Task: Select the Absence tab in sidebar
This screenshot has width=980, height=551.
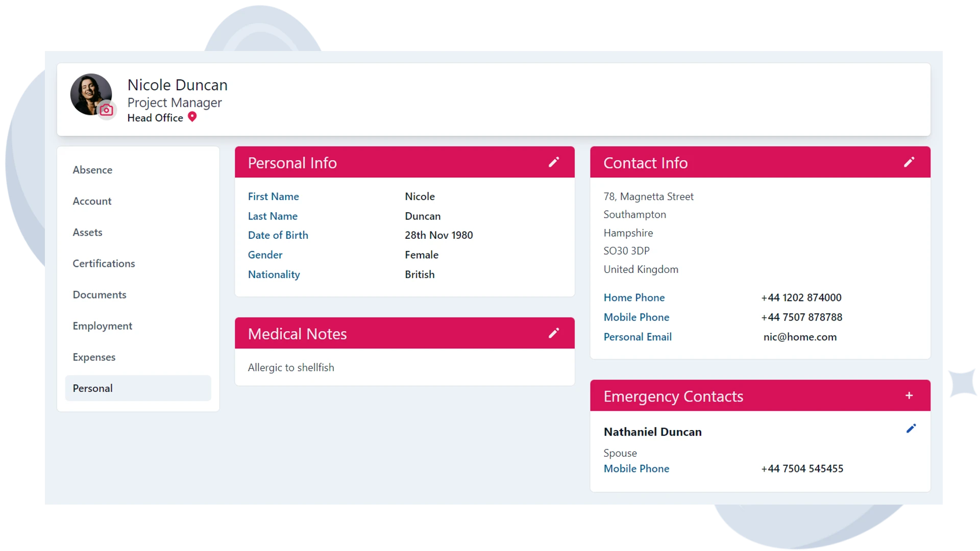Action: coord(93,169)
